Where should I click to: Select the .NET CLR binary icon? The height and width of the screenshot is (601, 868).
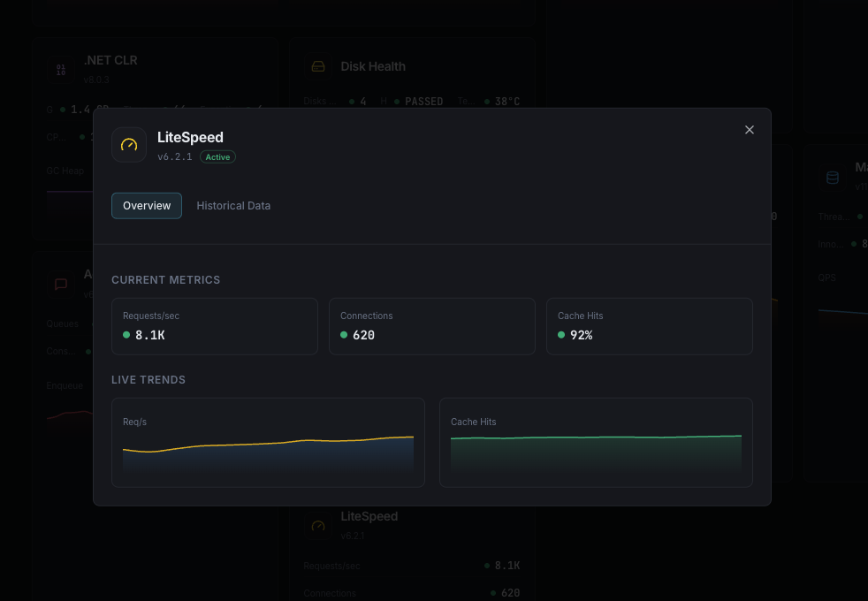coord(60,69)
